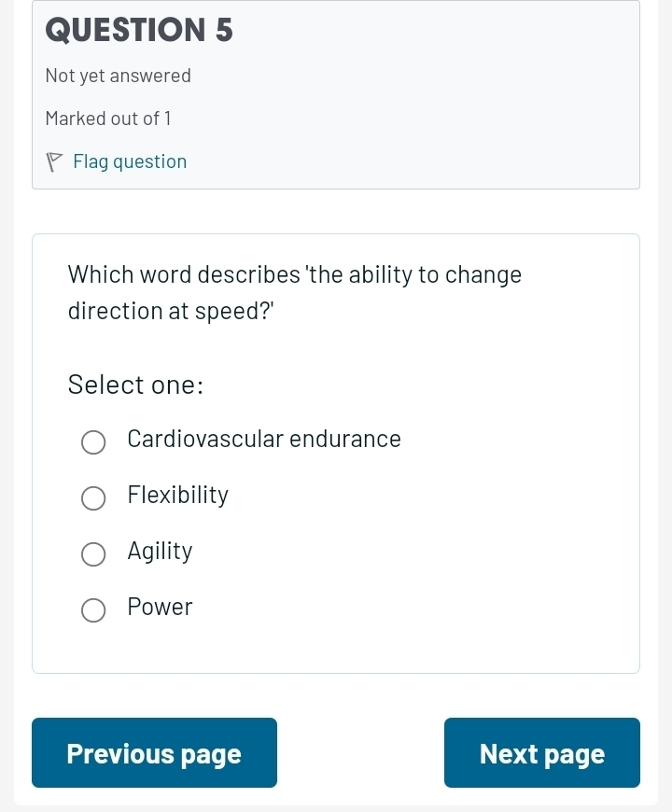Viewport: 672px width, 812px height.
Task: Select the Cardiovascular endurance radio button
Action: 93,442
